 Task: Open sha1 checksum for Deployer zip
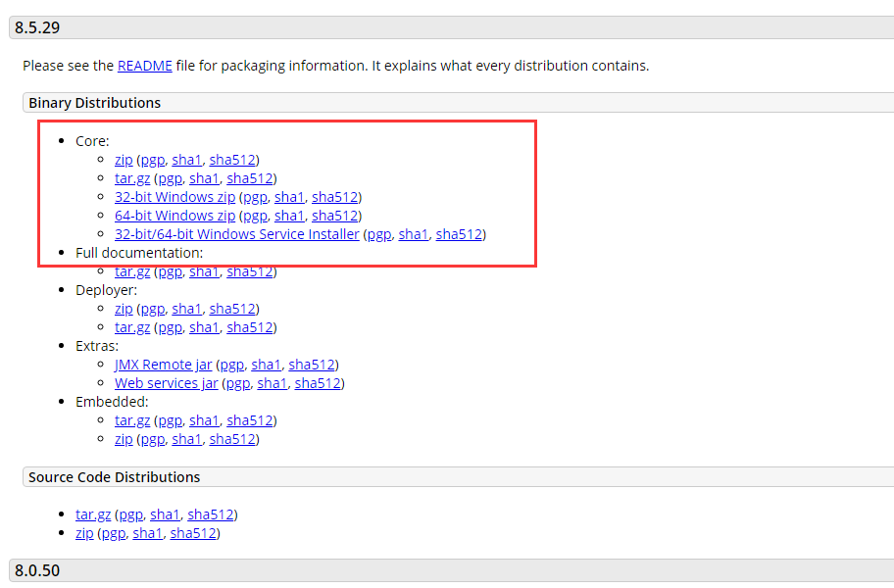(x=187, y=309)
